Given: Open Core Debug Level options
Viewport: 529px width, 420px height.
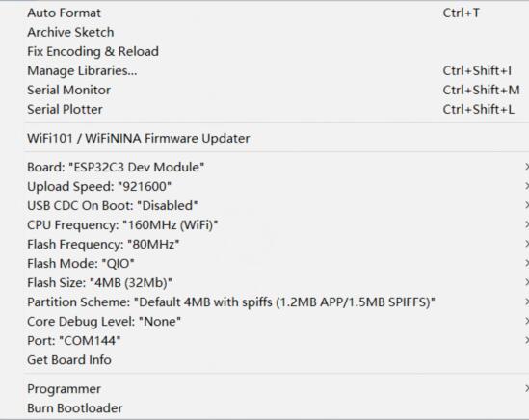Looking at the screenshot, I should click(x=276, y=321).
